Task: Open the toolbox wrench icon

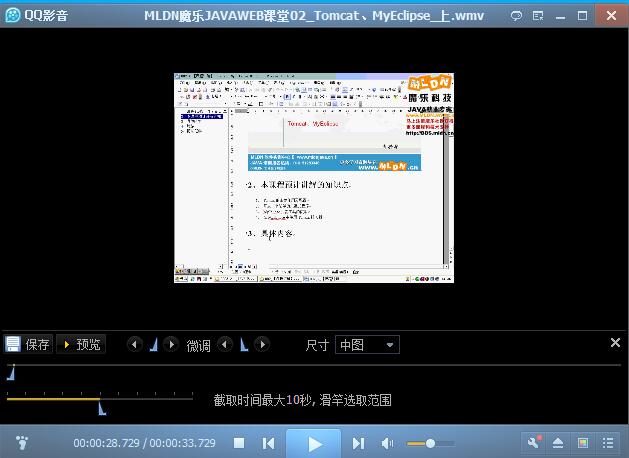Action: [534, 443]
